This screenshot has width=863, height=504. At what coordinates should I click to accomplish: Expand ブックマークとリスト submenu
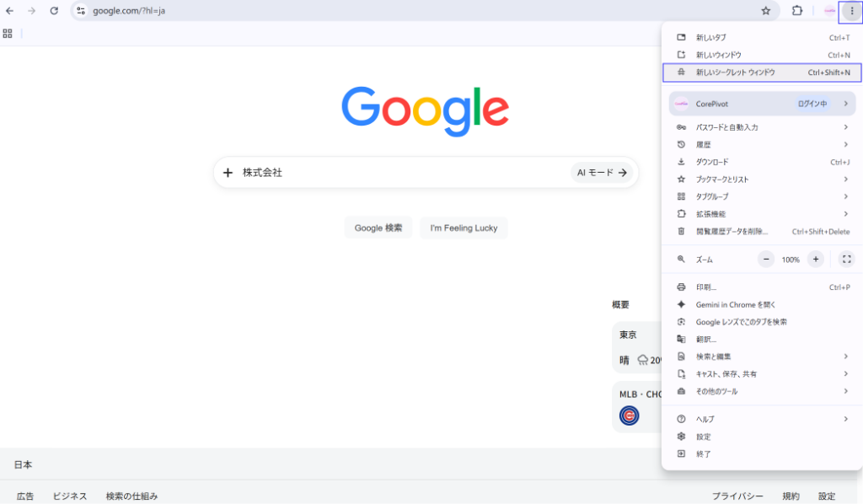(x=762, y=180)
